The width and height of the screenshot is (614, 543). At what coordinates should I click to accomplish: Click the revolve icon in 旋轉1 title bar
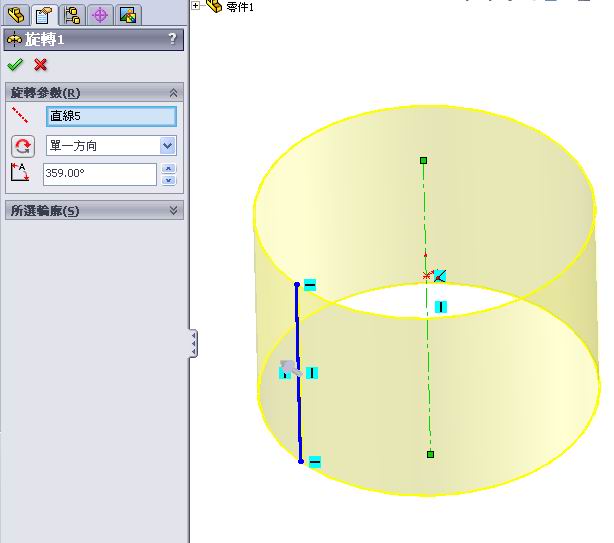pos(14,39)
